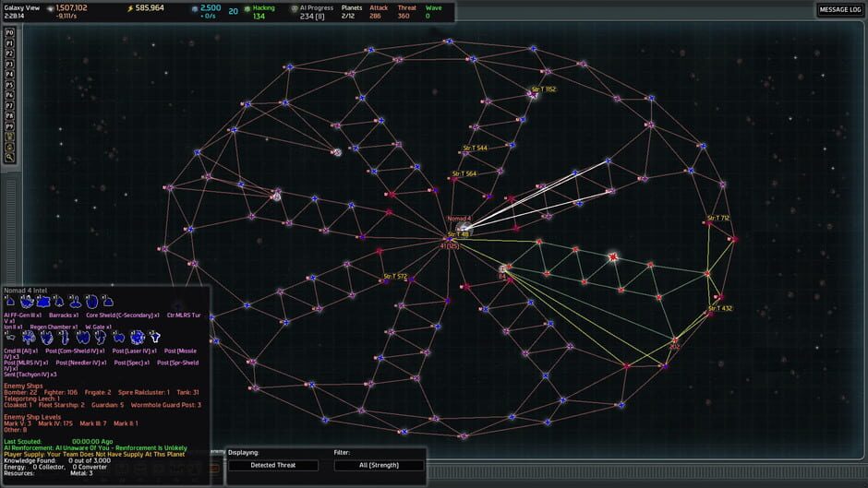Screen dimensions: 868x488
Task: Click the Post Spec intel icon
Action: click(119, 338)
